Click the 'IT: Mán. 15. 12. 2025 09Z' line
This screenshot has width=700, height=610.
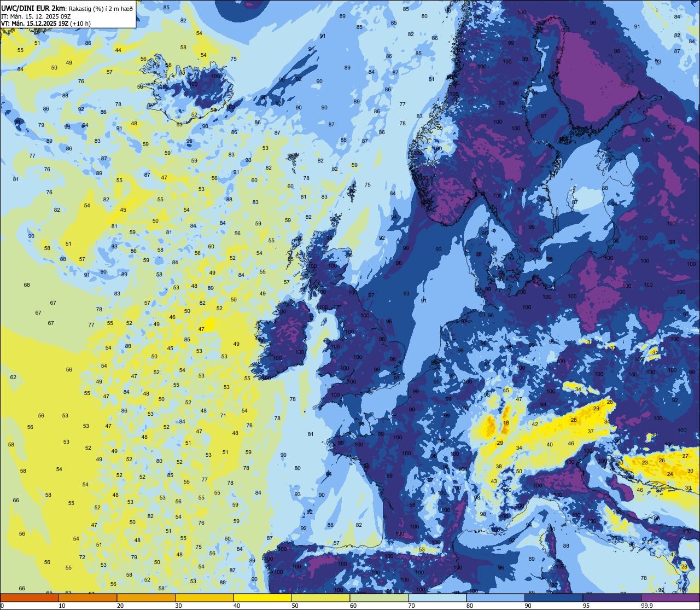click(36, 16)
